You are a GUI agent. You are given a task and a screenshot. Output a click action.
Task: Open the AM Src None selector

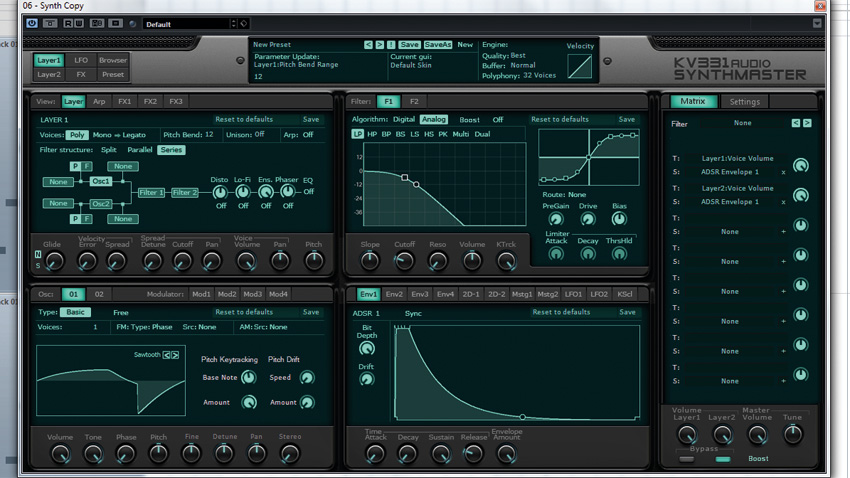point(278,327)
